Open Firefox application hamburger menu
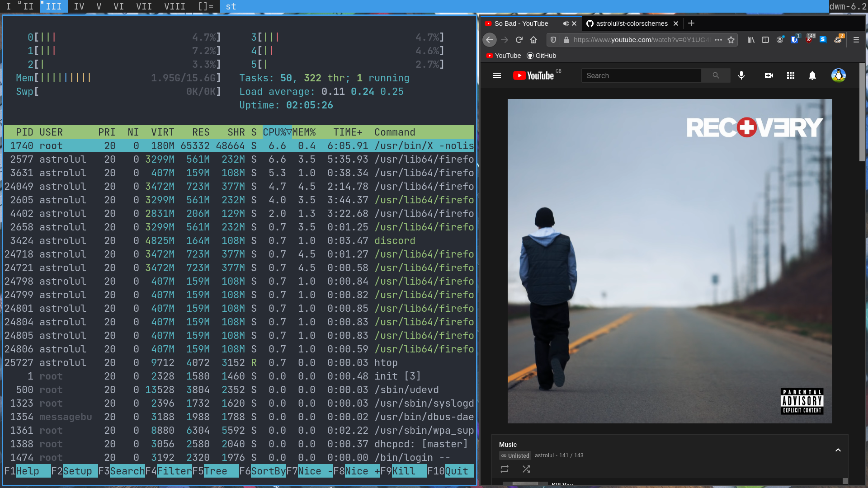Viewport: 868px width, 488px height. pyautogui.click(x=856, y=40)
